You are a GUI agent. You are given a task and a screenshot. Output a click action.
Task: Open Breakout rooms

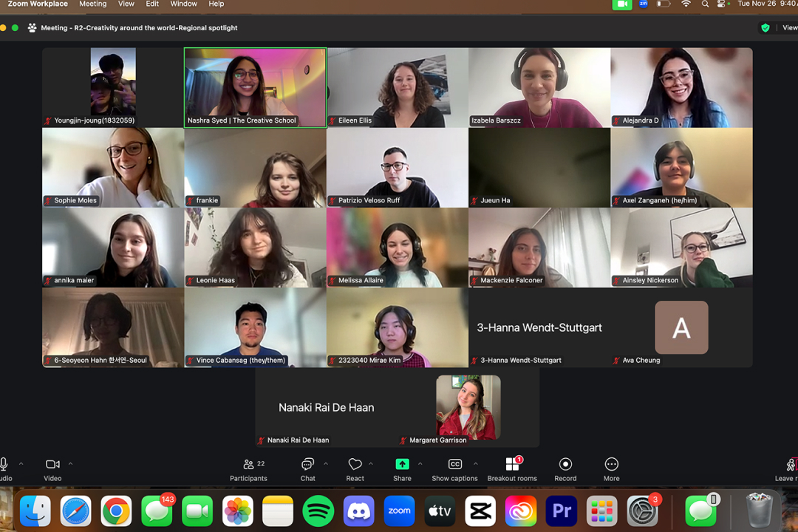tap(512, 469)
